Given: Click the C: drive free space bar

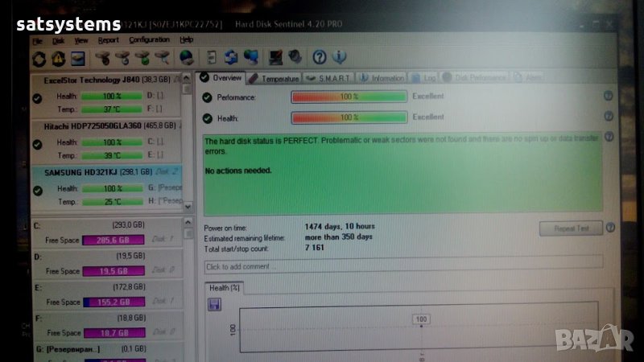Looking at the screenshot, I should [x=113, y=240].
